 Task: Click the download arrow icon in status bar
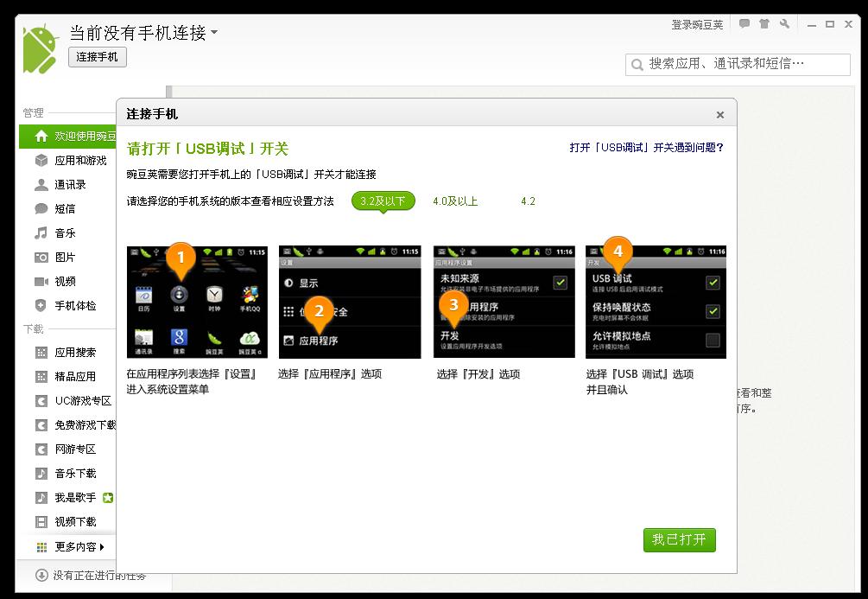tap(41, 575)
